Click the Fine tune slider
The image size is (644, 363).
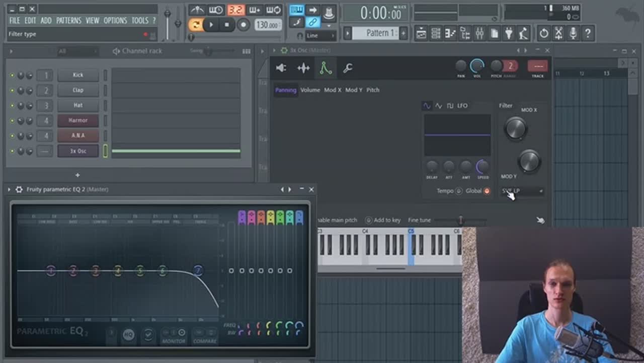pyautogui.click(x=460, y=221)
